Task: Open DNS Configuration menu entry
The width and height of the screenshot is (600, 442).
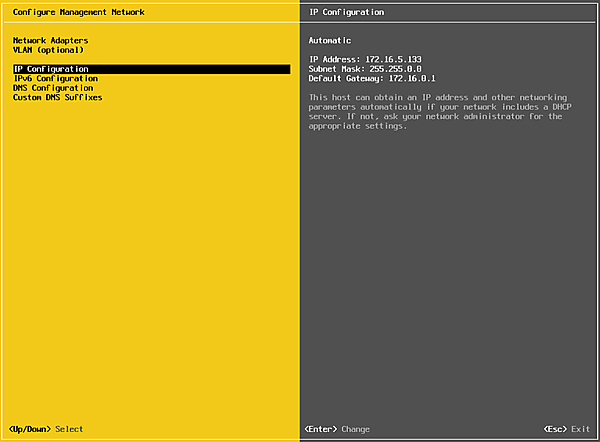Action: click(53, 88)
